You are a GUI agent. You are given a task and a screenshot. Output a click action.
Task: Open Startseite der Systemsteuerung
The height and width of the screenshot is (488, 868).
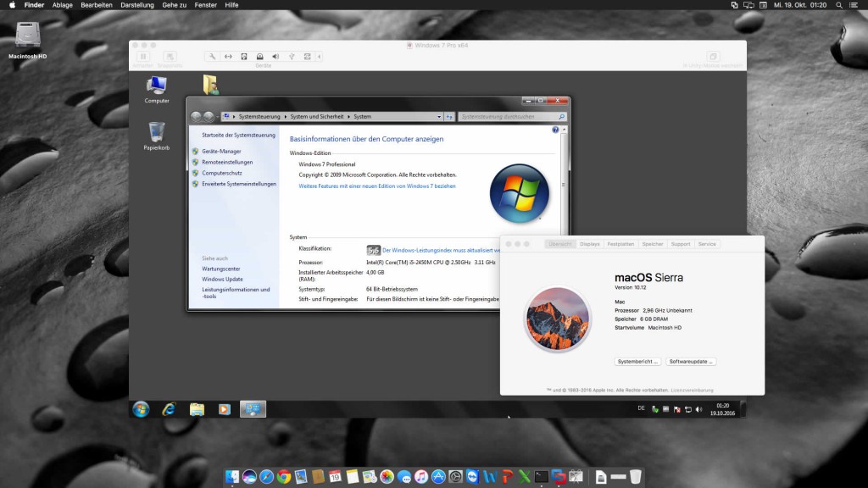click(238, 135)
